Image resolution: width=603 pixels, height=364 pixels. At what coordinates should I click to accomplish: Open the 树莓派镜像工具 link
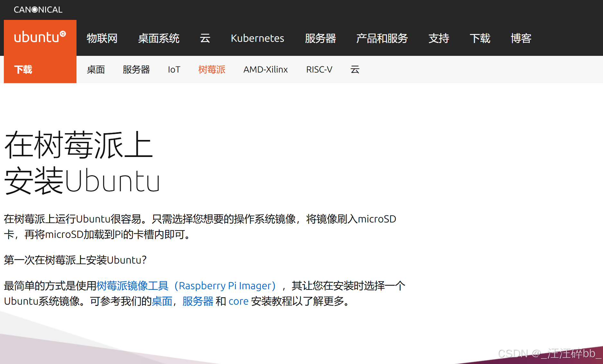tap(132, 285)
